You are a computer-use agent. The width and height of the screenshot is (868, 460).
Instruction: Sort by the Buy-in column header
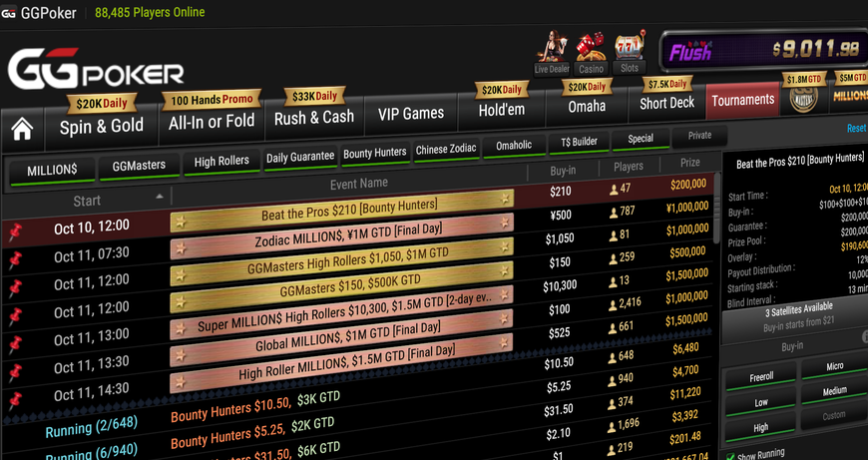[x=563, y=171]
